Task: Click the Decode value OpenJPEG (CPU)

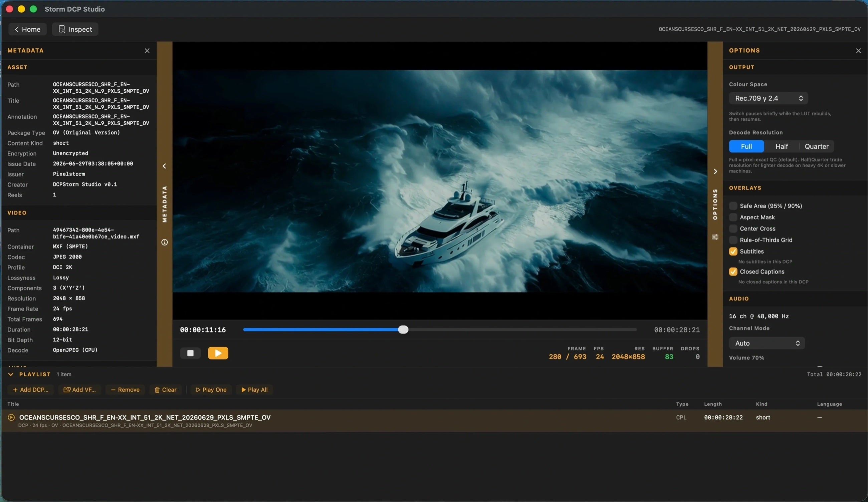Action: point(75,350)
